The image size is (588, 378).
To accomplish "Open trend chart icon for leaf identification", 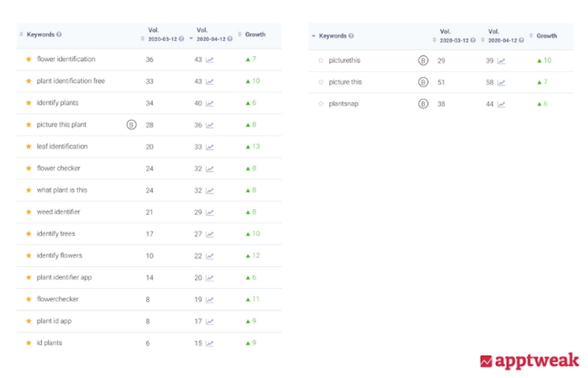I will [210, 147].
